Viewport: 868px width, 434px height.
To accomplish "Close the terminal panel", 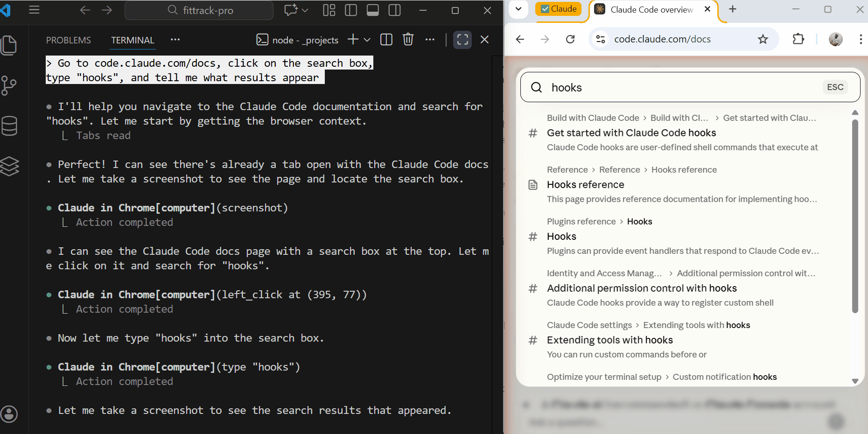I will pos(484,40).
